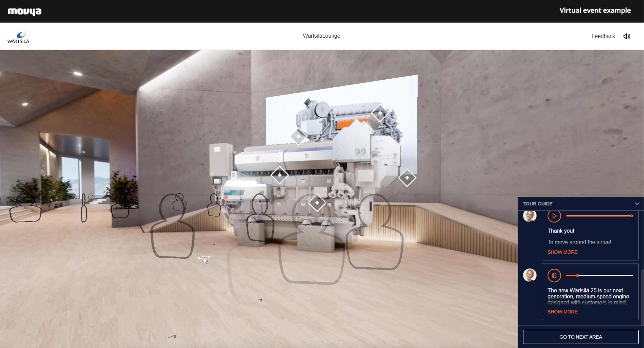Click the WärtsiläLounge area title

click(x=321, y=36)
